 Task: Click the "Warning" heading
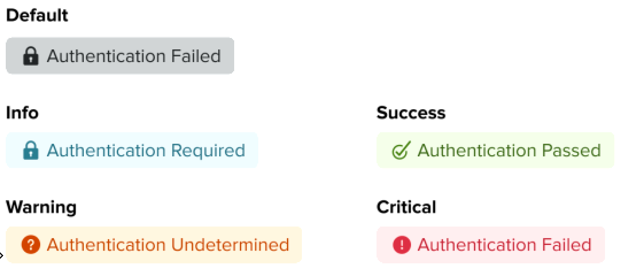pyautogui.click(x=41, y=207)
